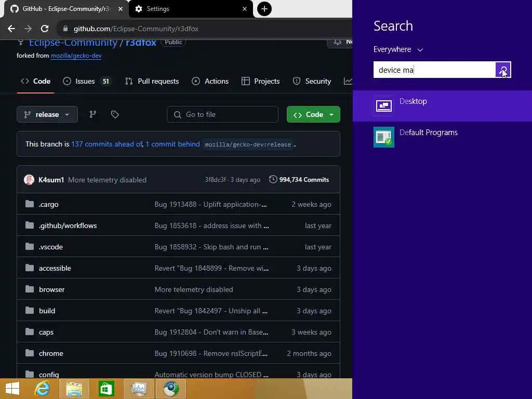Click the Windows Start button

[x=12, y=389]
